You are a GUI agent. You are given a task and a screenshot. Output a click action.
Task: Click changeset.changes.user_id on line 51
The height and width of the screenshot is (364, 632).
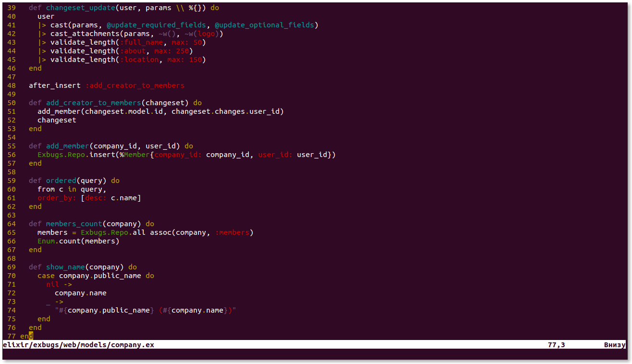click(225, 111)
